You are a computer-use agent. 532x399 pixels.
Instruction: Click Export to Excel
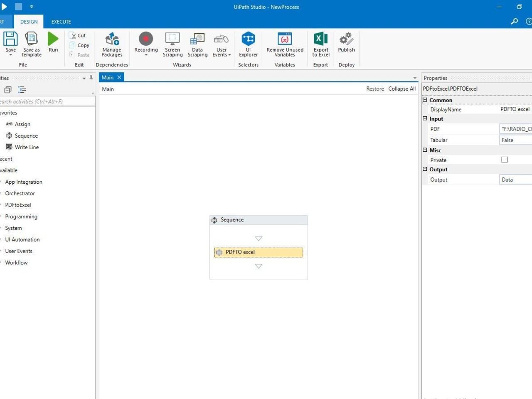[321, 44]
